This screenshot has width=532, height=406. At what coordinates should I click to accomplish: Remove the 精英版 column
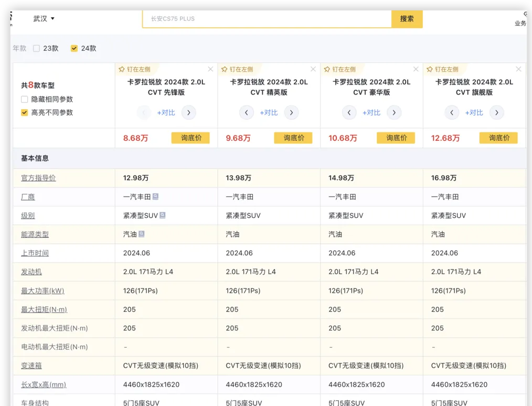tap(313, 69)
